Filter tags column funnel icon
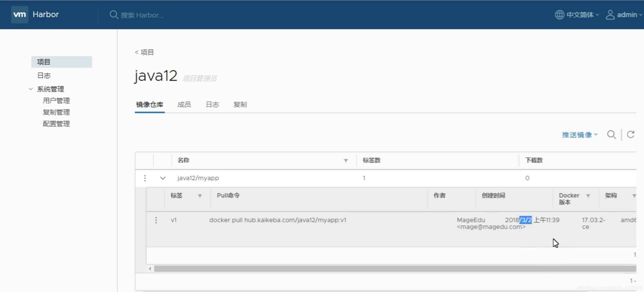This screenshot has width=644, height=292. click(200, 196)
